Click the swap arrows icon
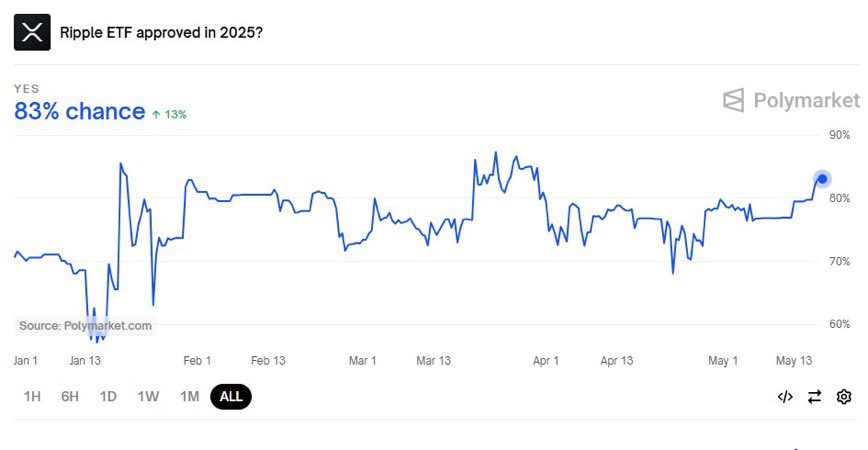 click(814, 397)
